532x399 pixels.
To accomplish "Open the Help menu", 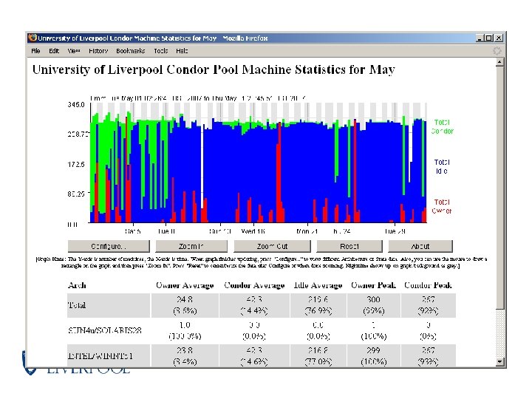I will [182, 51].
